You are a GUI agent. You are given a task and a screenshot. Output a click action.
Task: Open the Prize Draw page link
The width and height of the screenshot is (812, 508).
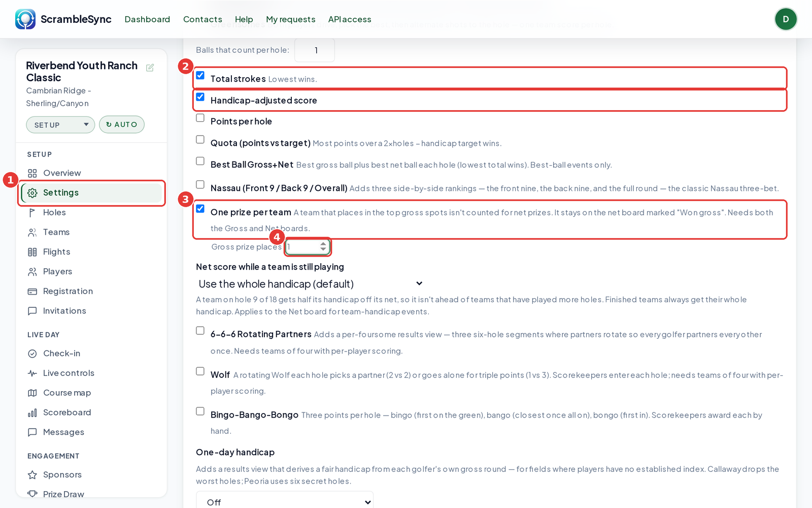(63, 494)
